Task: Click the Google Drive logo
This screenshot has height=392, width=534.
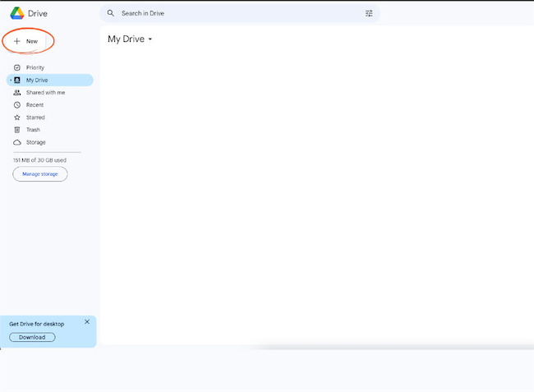Action: [x=17, y=13]
